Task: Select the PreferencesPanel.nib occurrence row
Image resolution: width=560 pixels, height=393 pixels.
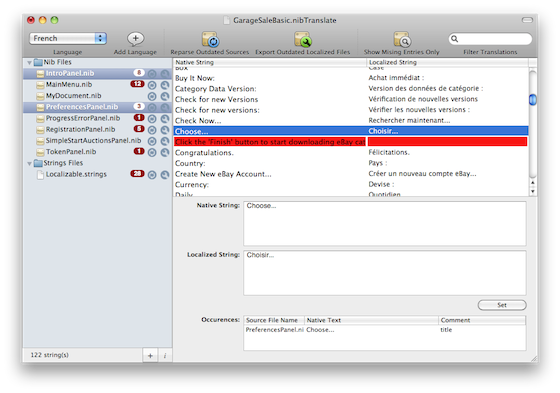Action: coord(385,330)
